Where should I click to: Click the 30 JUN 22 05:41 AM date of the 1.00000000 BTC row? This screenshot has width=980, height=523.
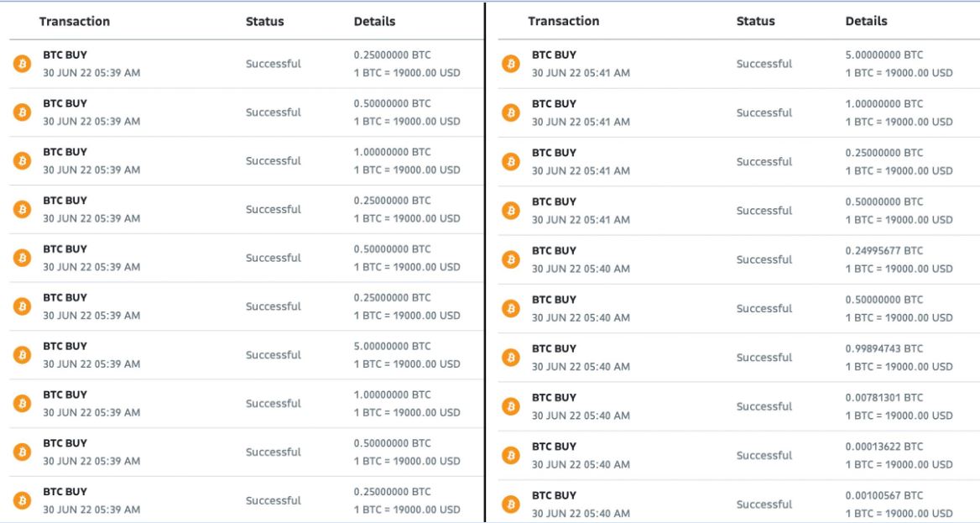point(581,122)
